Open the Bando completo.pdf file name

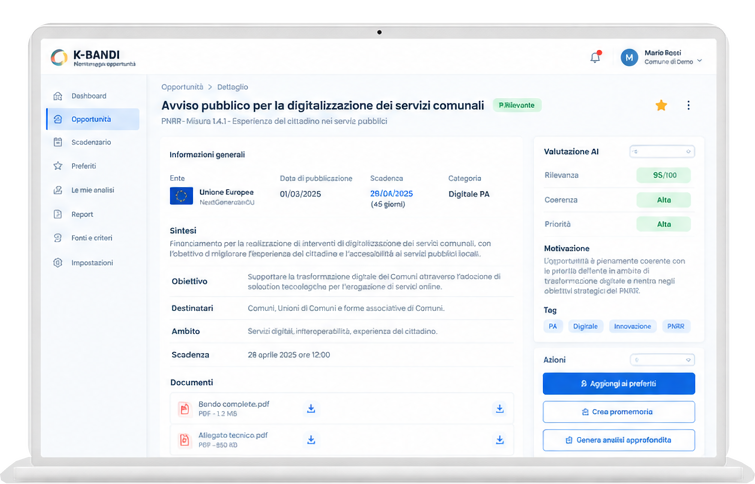click(234, 404)
